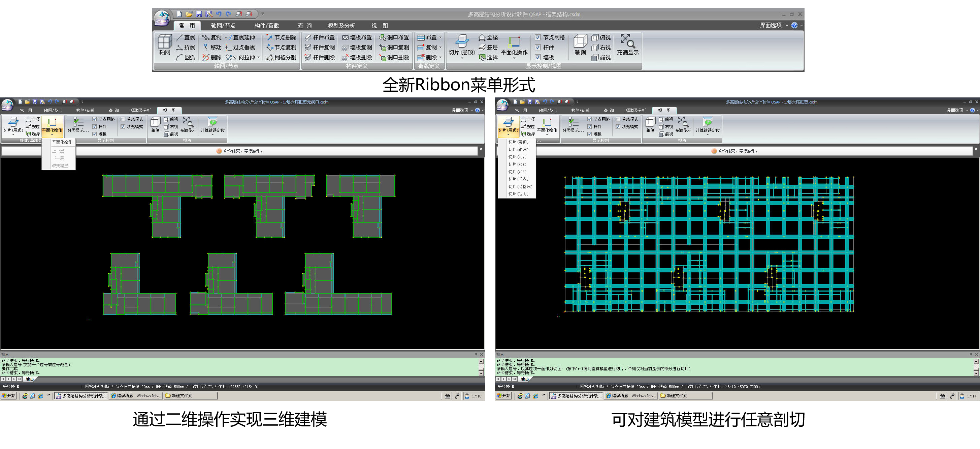
Task: Enable 单线模式 in the 17层六塔框剪无洞口 window
Action: point(123,119)
